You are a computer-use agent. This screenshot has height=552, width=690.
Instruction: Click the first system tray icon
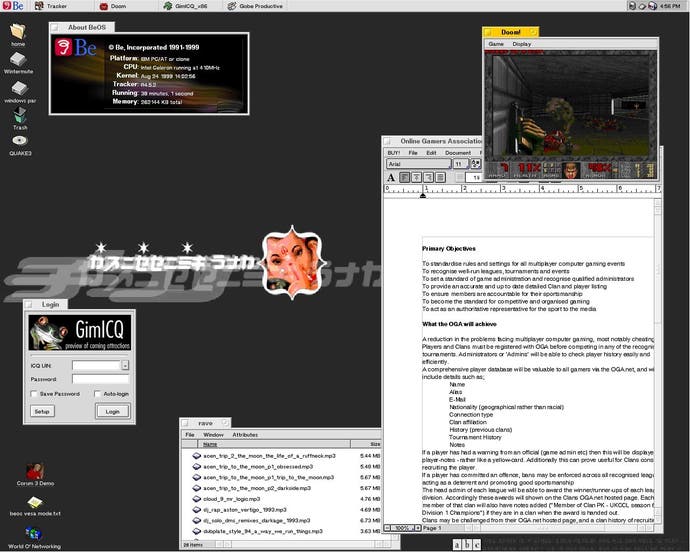click(633, 6)
